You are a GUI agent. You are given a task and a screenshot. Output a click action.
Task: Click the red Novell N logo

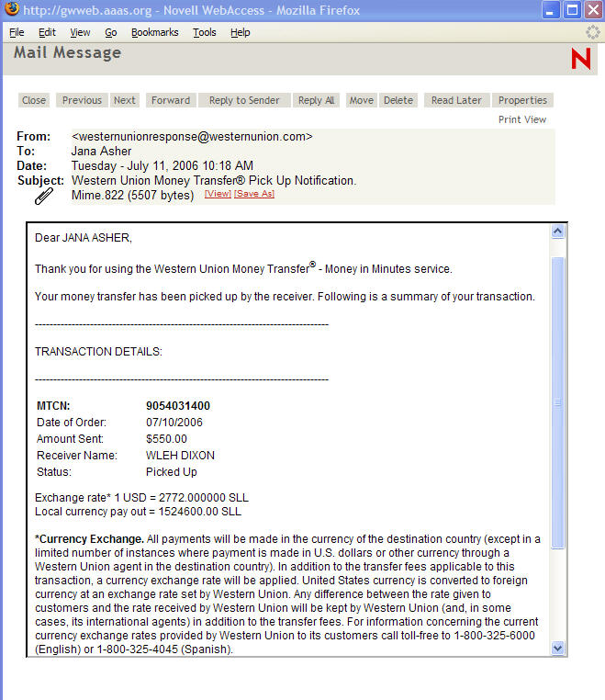tap(581, 59)
